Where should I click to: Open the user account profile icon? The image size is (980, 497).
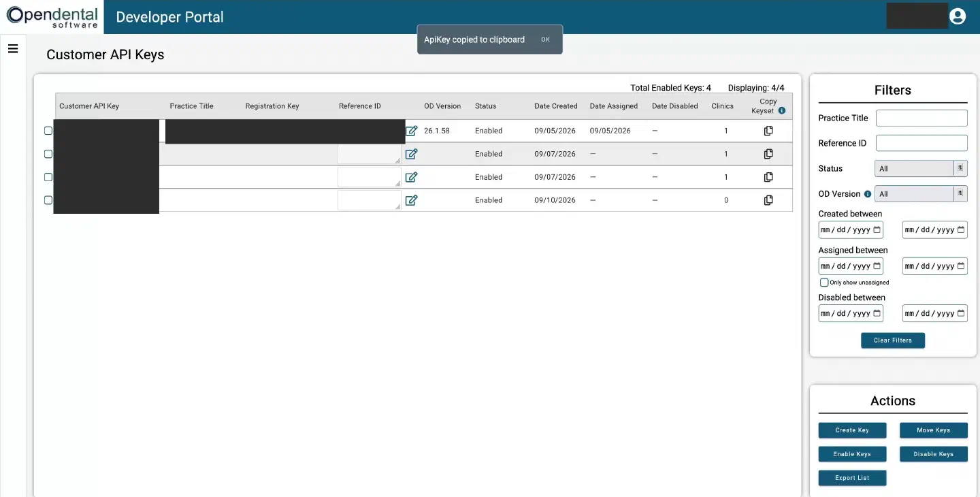tap(958, 16)
